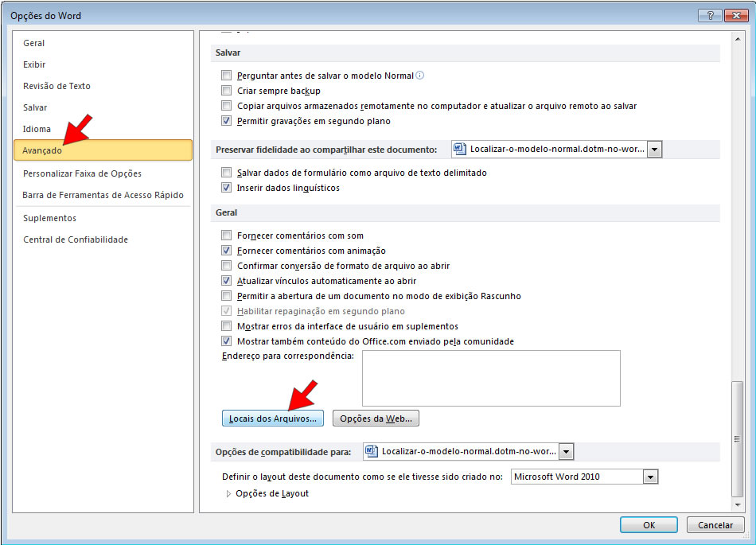Click the Locais dos Arquivos button
The height and width of the screenshot is (545, 756).
pos(273,418)
